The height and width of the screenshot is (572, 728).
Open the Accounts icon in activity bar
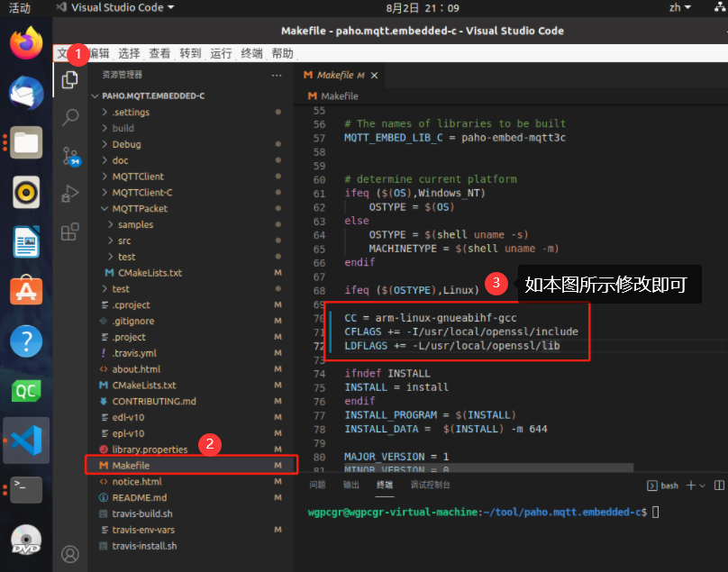coord(70,554)
